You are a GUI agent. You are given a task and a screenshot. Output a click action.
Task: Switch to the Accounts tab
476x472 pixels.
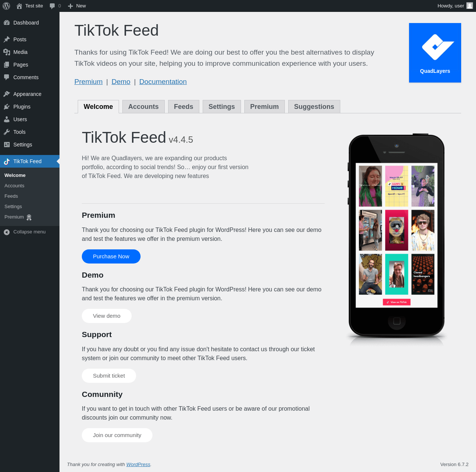(143, 107)
